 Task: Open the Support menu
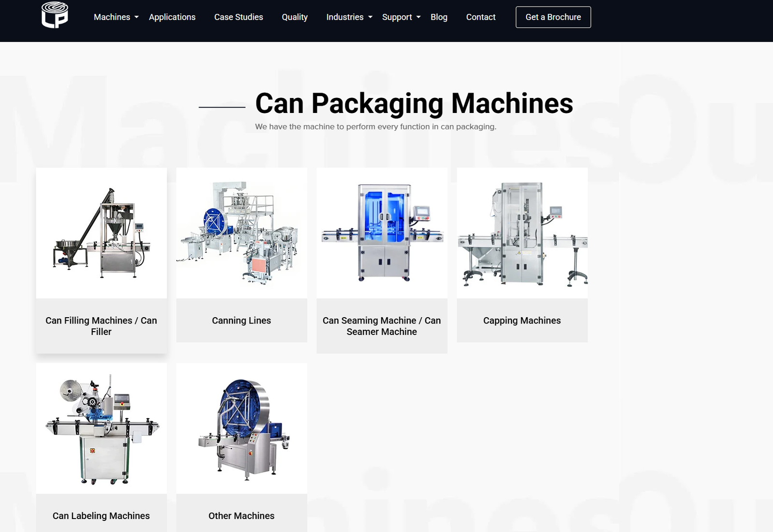[x=397, y=17]
